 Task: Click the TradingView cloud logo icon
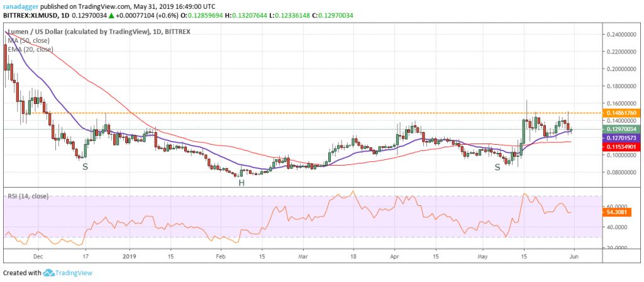coord(48,273)
